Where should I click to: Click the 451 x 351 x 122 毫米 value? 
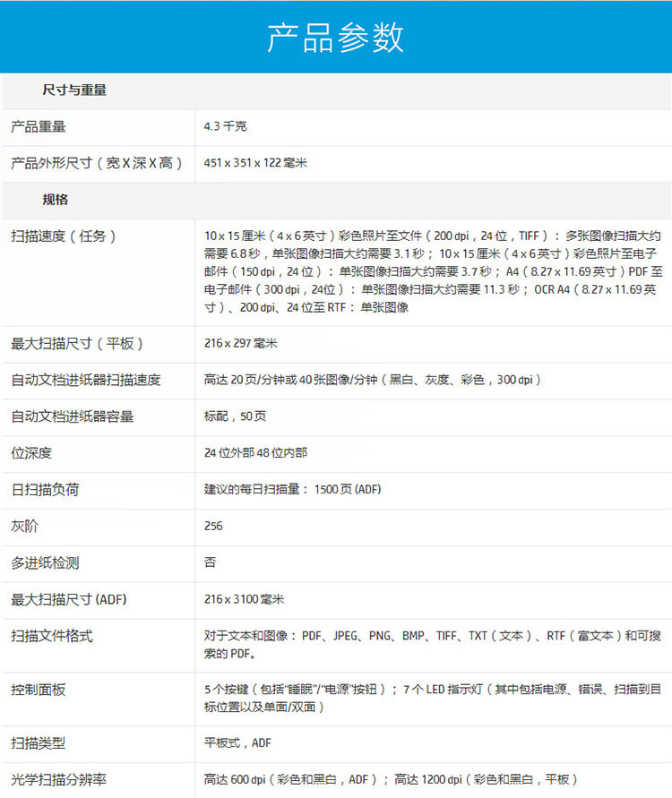pos(255,163)
